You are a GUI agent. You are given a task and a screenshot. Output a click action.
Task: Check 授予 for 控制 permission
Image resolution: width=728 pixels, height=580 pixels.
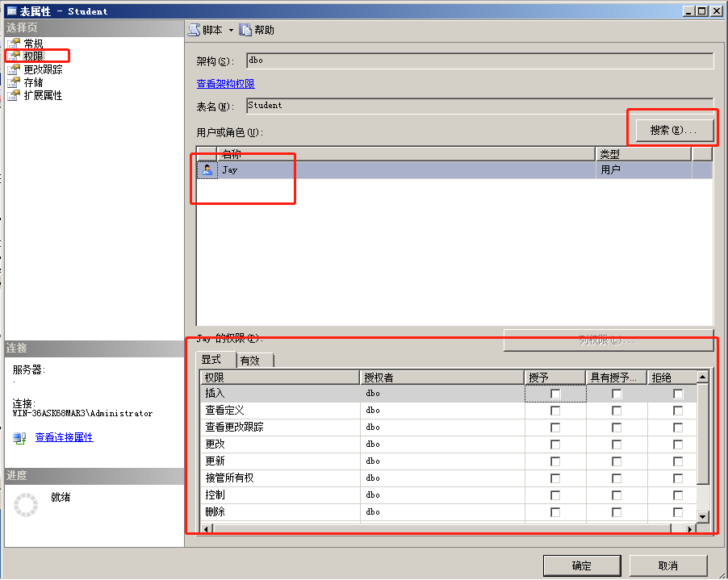pos(555,495)
